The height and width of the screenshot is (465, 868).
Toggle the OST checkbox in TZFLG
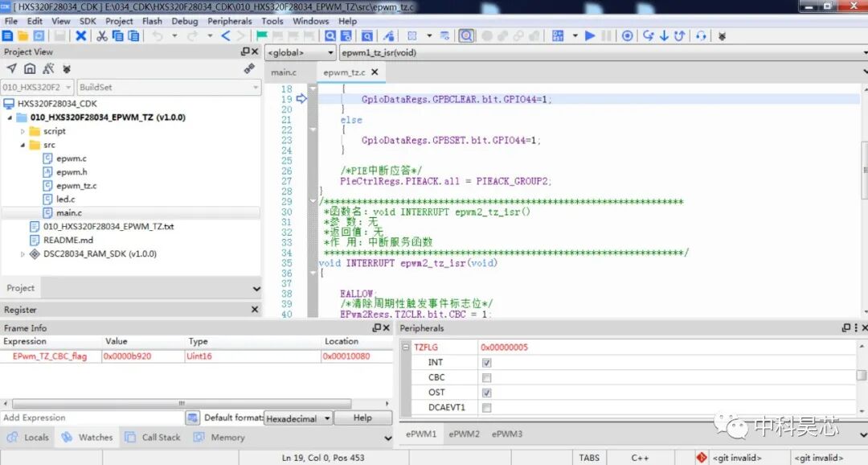[486, 393]
